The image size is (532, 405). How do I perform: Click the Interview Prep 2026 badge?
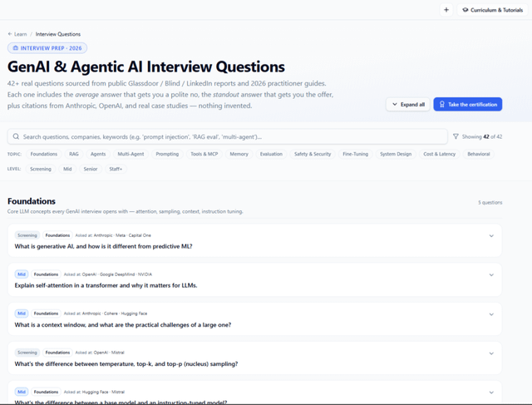(47, 48)
